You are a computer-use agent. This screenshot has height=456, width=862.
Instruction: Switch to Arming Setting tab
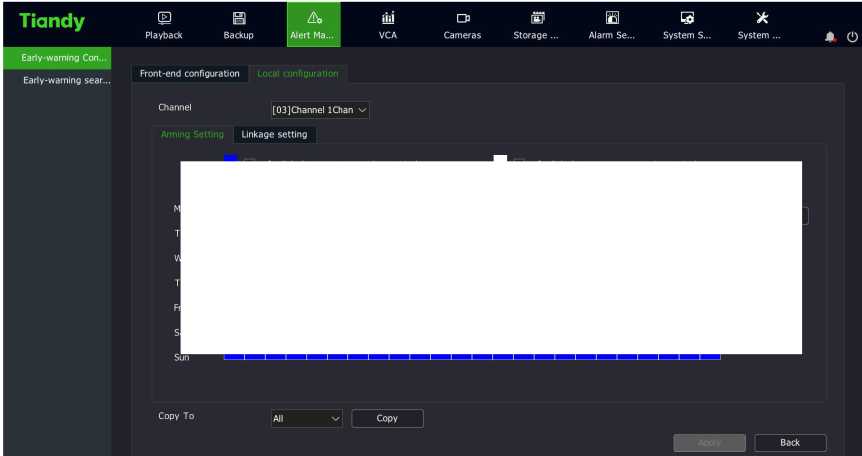(x=192, y=134)
